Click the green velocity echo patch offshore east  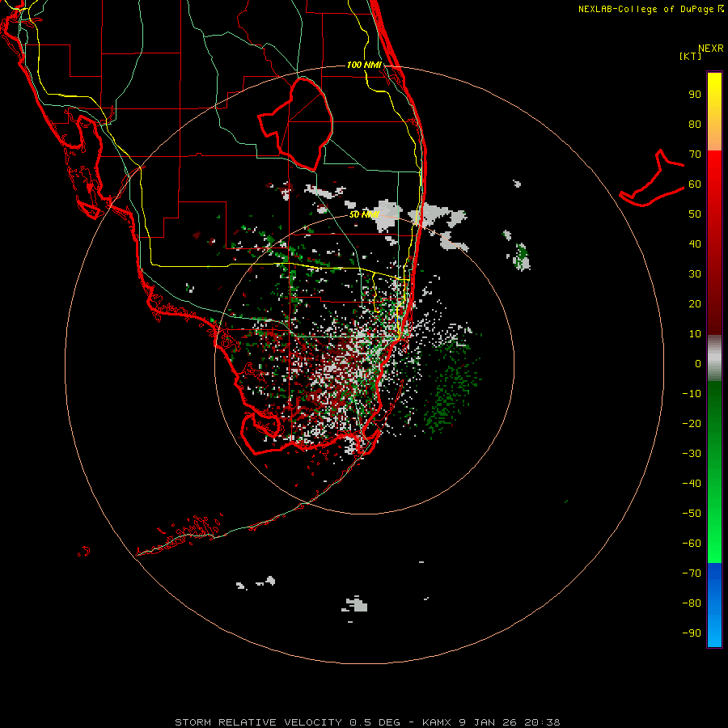click(453, 389)
